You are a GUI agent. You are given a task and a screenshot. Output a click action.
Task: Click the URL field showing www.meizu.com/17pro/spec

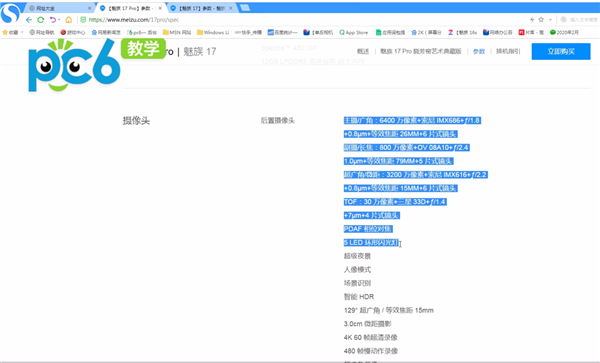134,20
